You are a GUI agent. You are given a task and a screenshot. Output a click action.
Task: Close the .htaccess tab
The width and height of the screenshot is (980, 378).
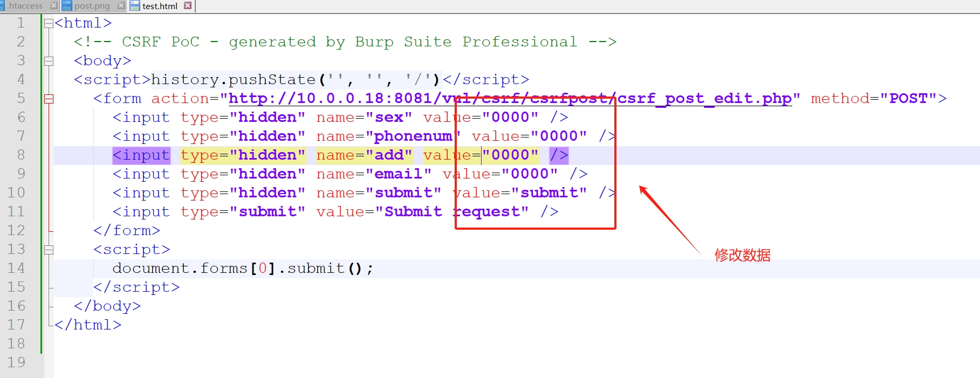[53, 6]
